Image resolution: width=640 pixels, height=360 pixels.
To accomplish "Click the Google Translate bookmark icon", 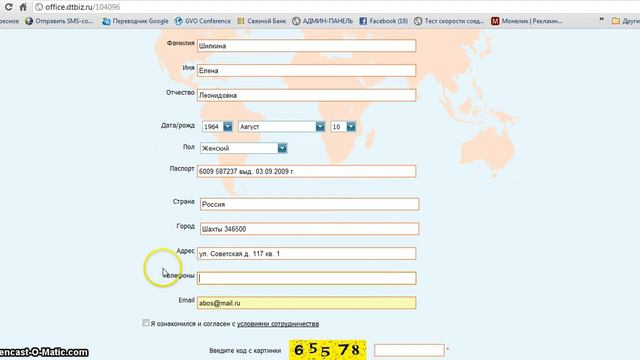I will [106, 21].
